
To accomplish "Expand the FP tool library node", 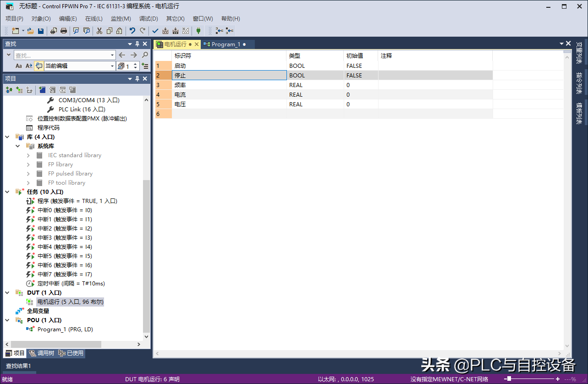I will 28,183.
